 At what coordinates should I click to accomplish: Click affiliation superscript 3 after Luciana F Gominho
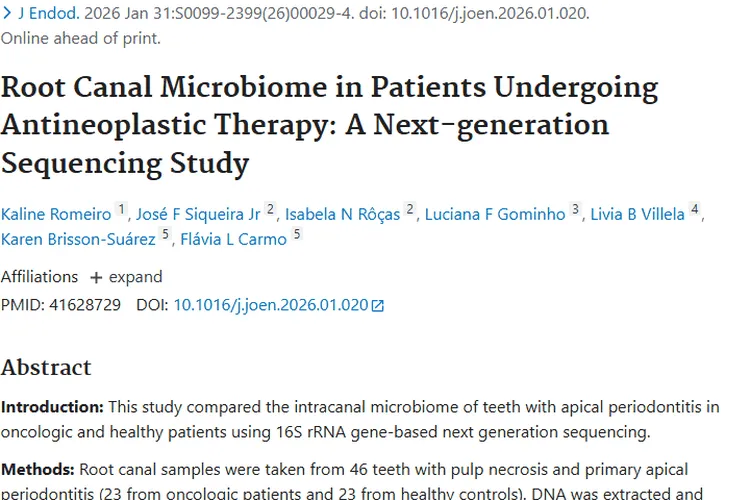tap(575, 210)
